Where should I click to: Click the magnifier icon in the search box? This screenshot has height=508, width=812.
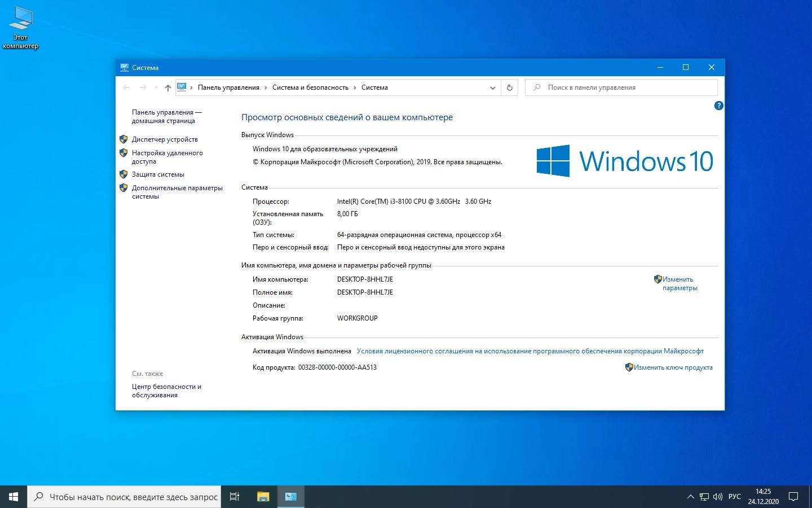click(537, 87)
